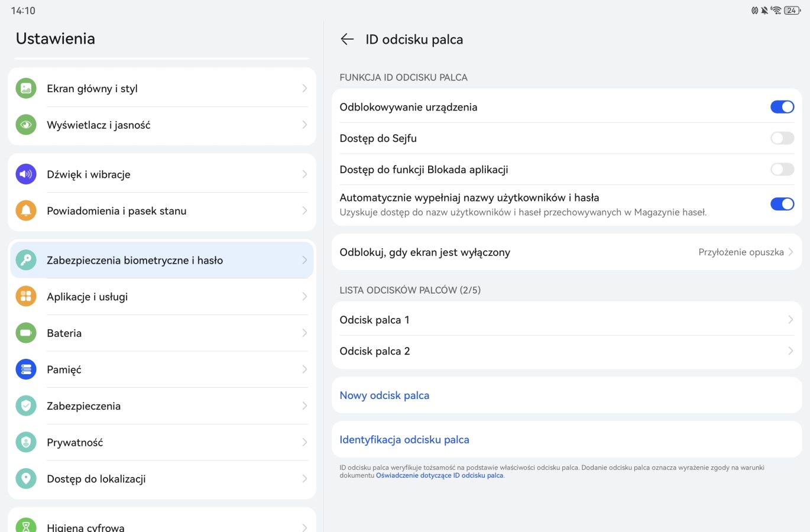Tap the Ustawienia title
This screenshot has width=810, height=532.
pos(56,38)
